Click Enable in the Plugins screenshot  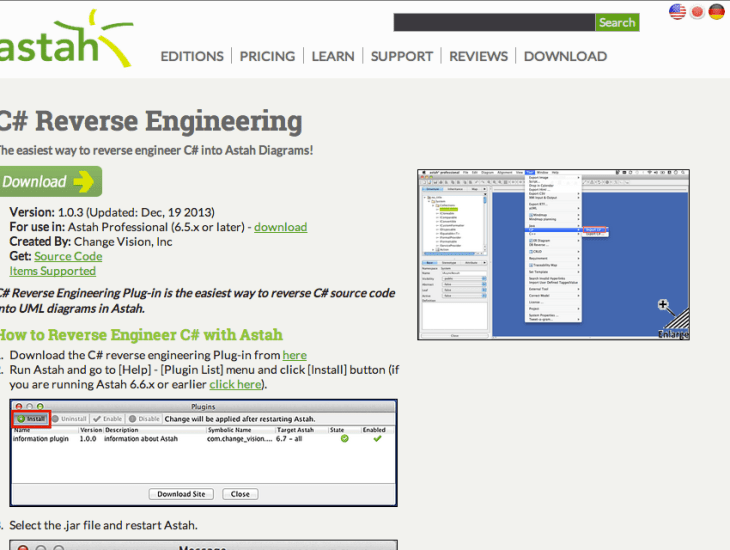[x=108, y=419]
